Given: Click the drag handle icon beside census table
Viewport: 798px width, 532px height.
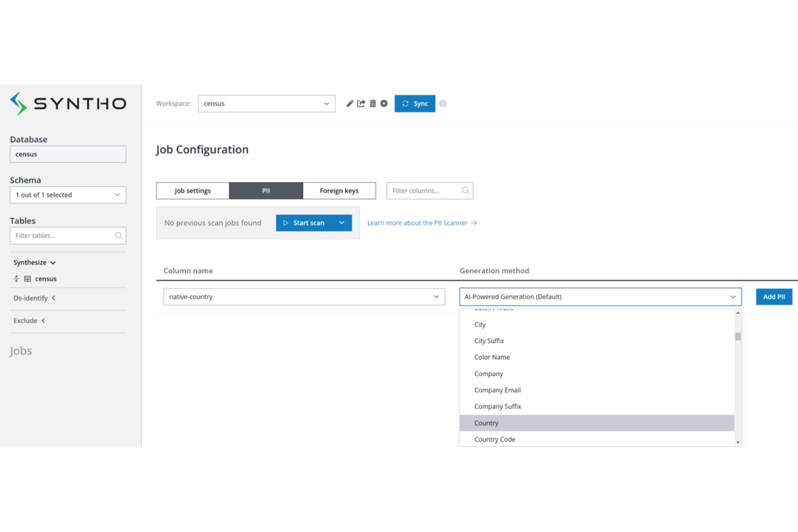Looking at the screenshot, I should [16, 279].
